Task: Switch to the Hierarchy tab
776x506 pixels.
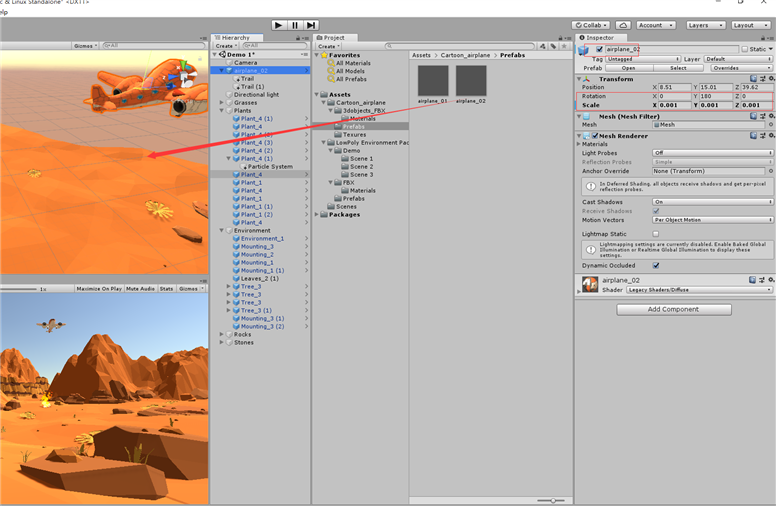Action: (x=236, y=38)
